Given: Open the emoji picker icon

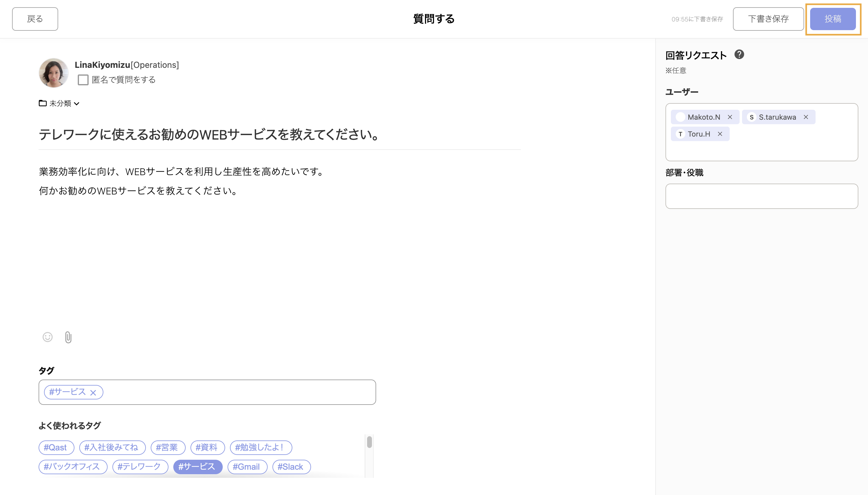Looking at the screenshot, I should click(48, 337).
